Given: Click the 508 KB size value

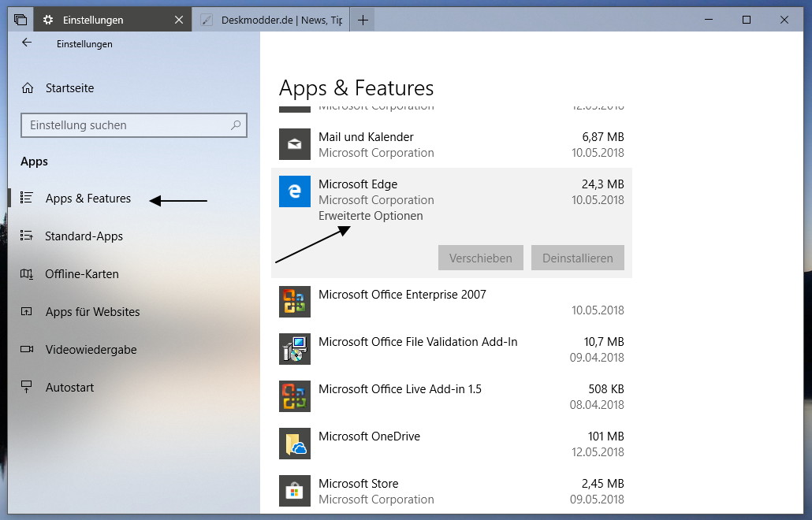Looking at the screenshot, I should tap(606, 389).
